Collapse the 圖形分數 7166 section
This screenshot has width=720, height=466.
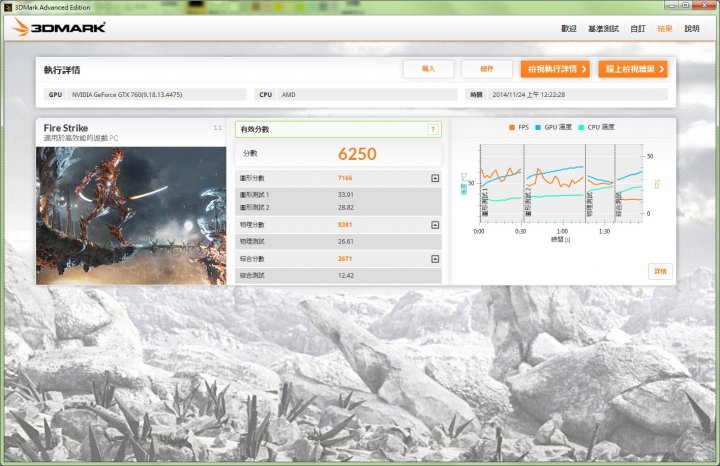pos(435,178)
